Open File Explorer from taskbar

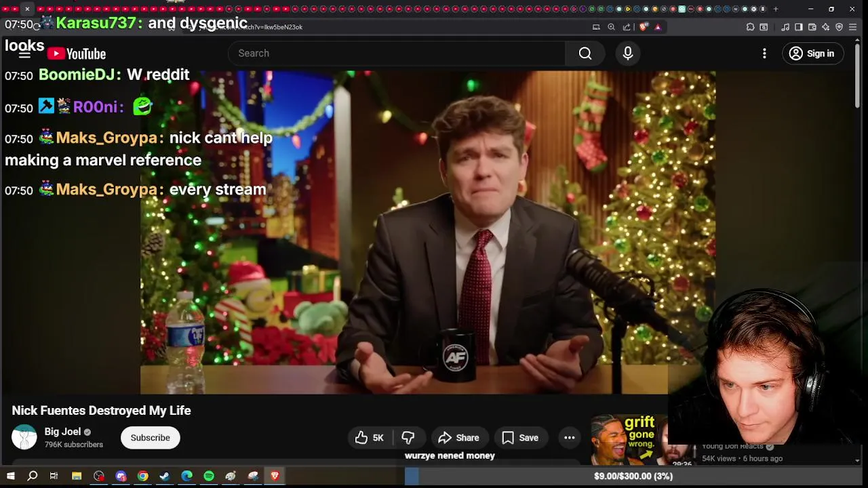click(x=77, y=476)
